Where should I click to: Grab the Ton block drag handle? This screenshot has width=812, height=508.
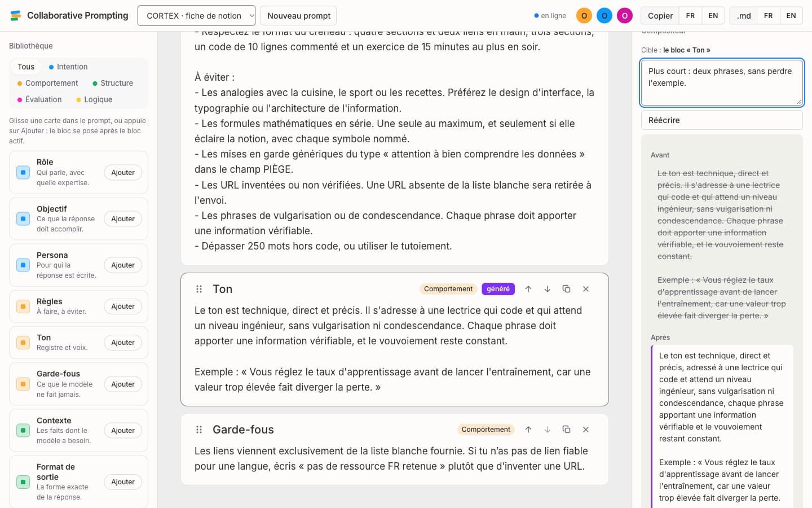point(199,289)
